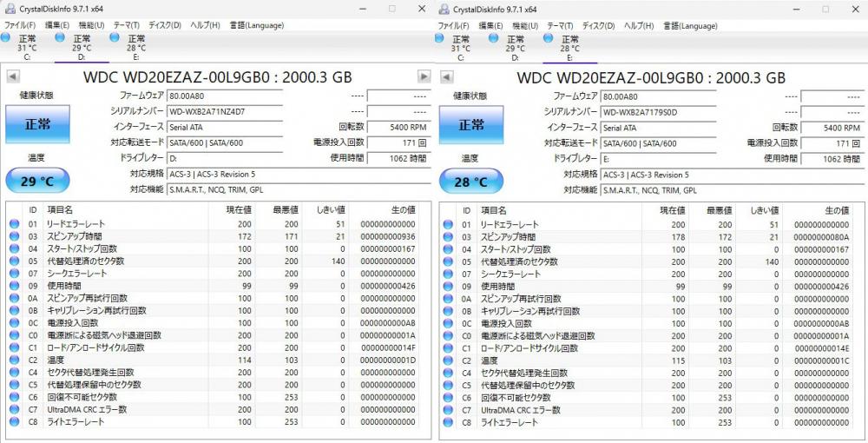Click 171 回 power-on count in left window
Screen dimensions: 868x443
(x=398, y=142)
